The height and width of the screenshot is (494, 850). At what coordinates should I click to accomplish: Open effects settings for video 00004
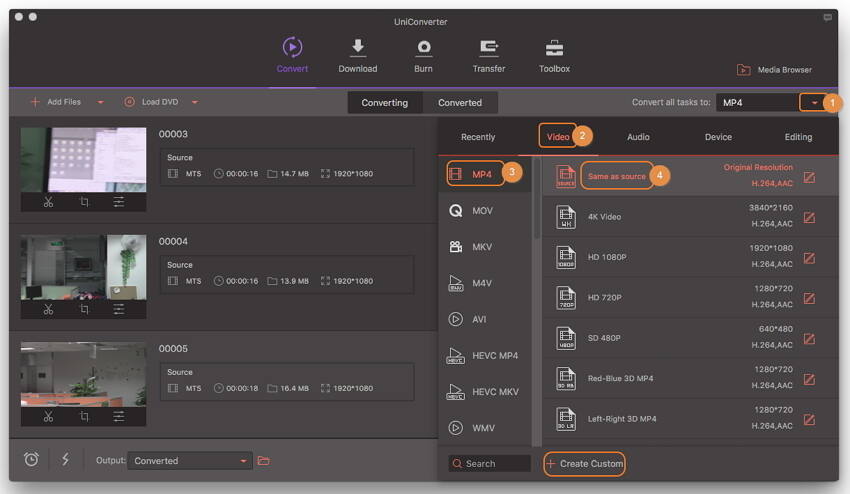pyautogui.click(x=119, y=310)
